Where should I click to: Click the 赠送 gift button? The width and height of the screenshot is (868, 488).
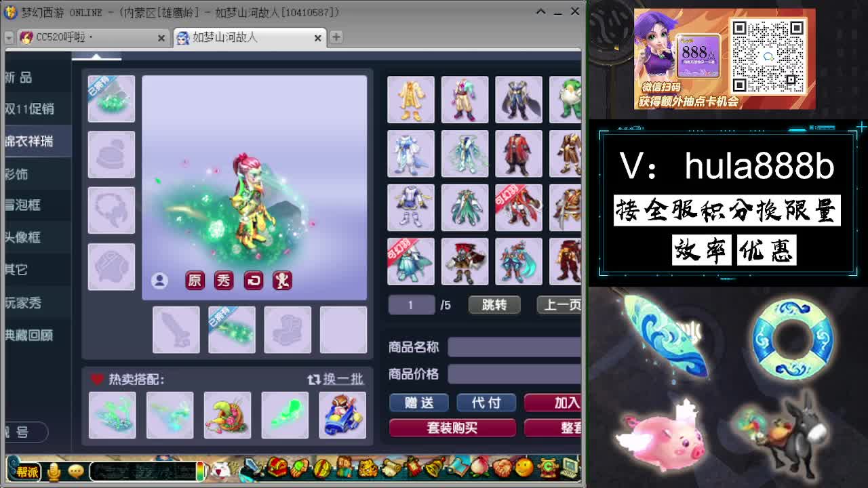click(419, 403)
